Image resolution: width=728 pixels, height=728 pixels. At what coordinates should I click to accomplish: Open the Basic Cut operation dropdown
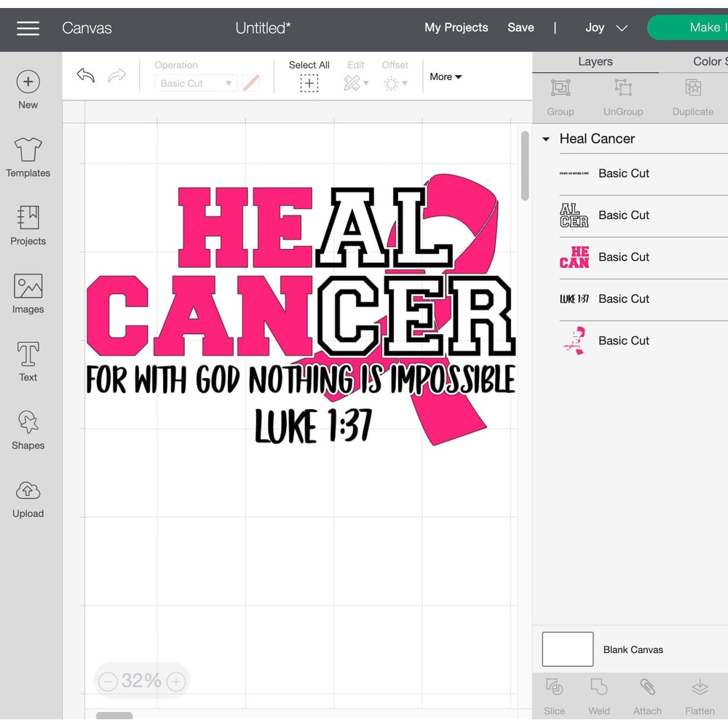[194, 83]
